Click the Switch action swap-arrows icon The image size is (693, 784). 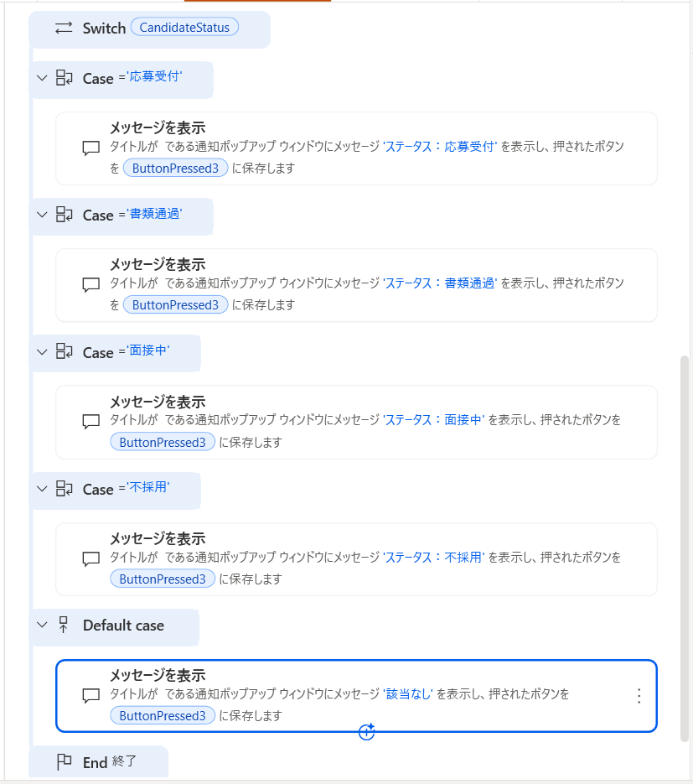[65, 29]
